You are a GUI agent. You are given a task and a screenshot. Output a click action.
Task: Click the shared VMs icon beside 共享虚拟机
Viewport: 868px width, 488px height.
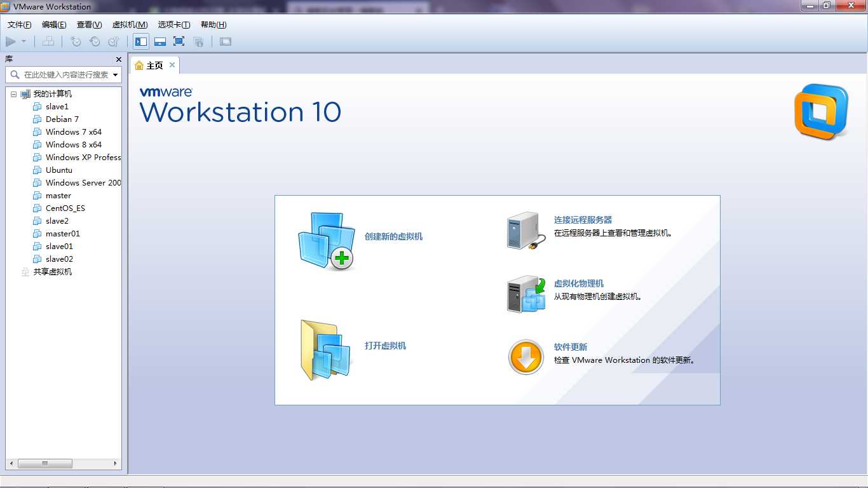25,272
